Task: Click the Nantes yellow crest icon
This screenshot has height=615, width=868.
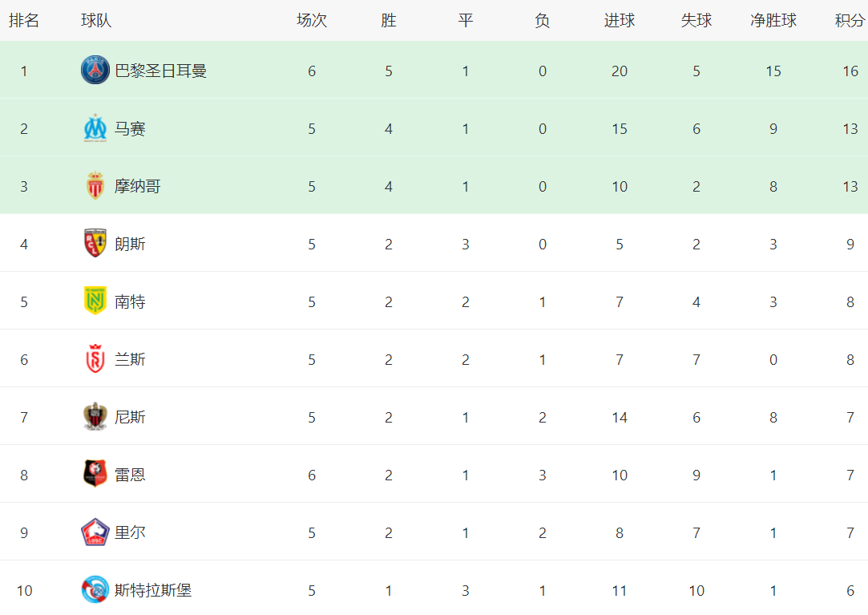Action: click(x=95, y=301)
